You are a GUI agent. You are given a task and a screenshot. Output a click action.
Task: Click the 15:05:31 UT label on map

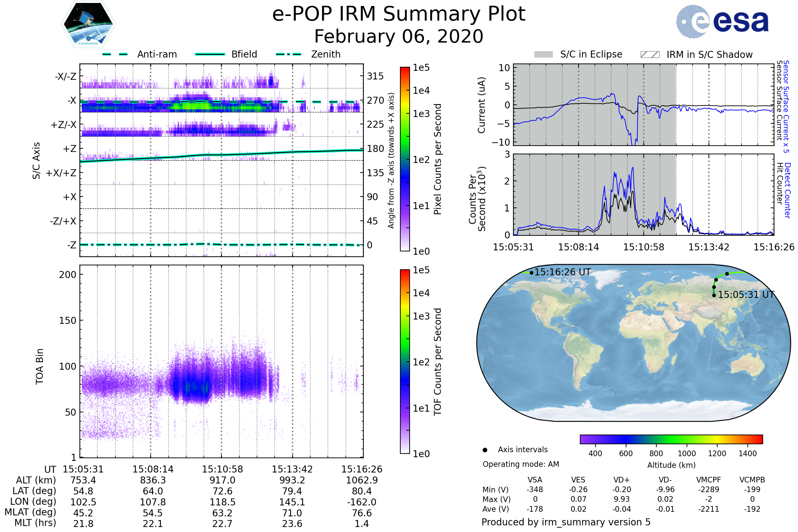click(746, 295)
